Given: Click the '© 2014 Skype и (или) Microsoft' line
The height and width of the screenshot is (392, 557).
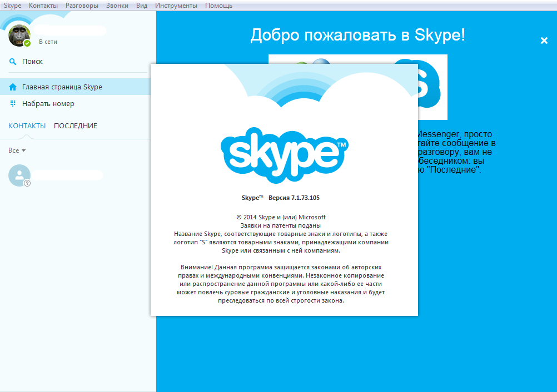Looking at the screenshot, I should (x=281, y=217).
